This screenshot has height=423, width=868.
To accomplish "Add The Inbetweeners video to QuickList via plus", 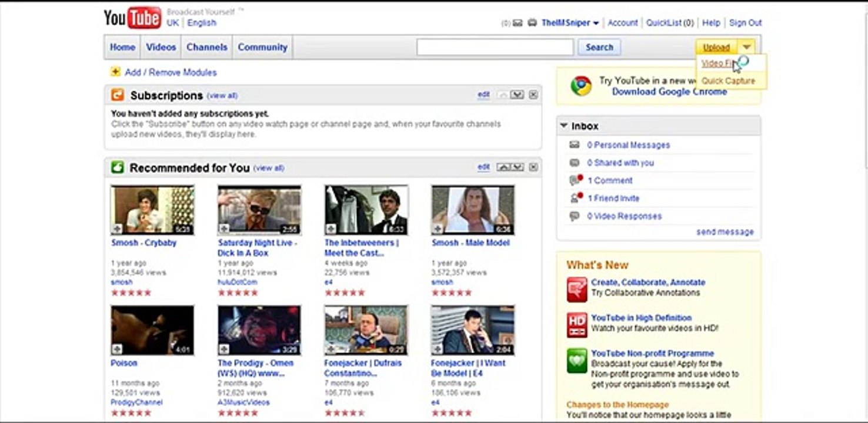I will point(331,229).
